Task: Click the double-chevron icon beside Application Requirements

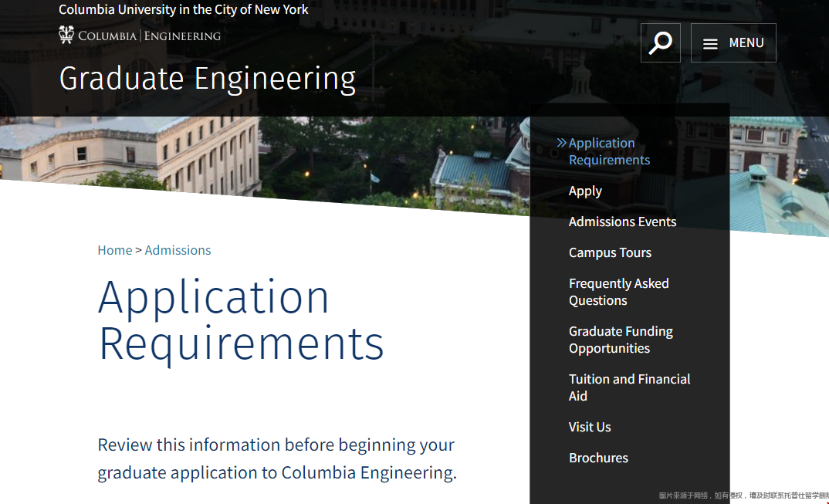Action: click(561, 143)
